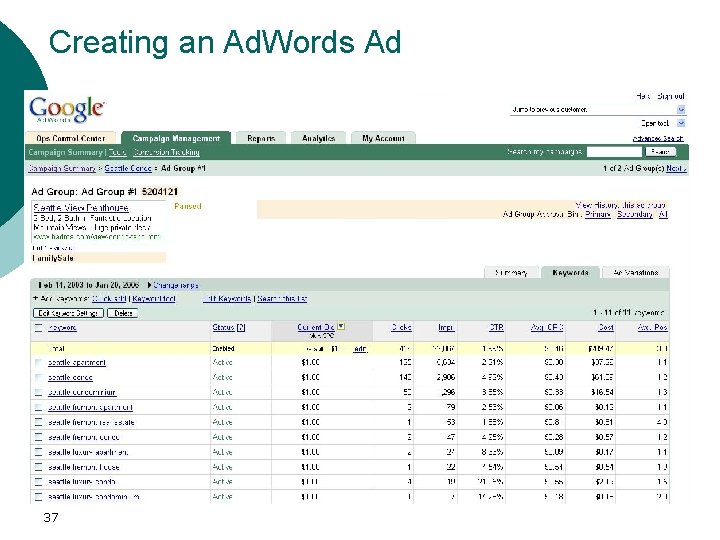
Task: Click the Google AdWords logo
Action: click(67, 109)
